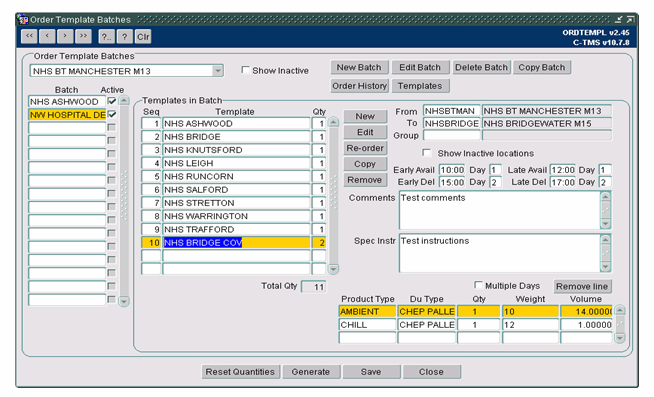Select template NHS SALFORD row
The height and width of the screenshot is (397, 654).
pyautogui.click(x=236, y=189)
